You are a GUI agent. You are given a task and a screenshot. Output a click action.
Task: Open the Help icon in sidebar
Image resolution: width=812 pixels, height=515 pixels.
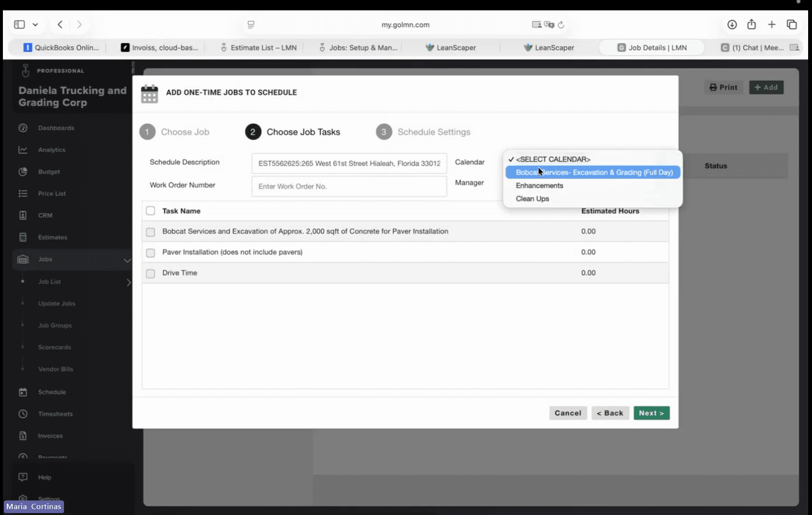pos(23,477)
